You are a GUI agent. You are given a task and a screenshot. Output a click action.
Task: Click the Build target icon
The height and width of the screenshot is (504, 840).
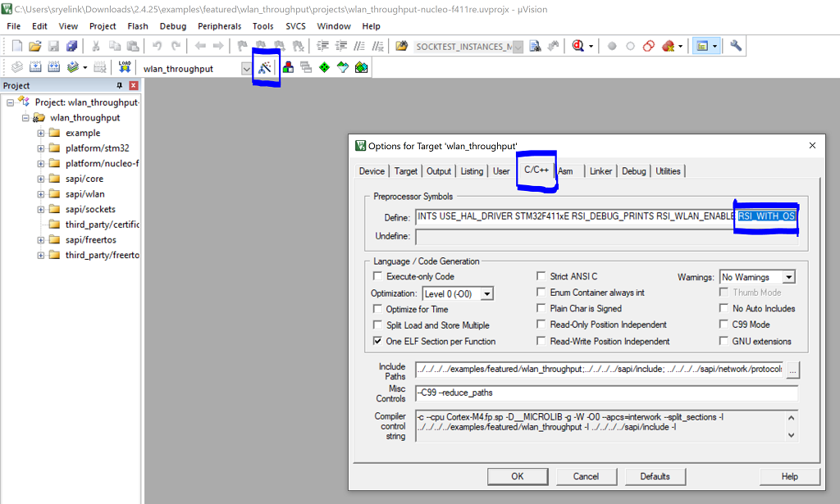pyautogui.click(x=36, y=68)
